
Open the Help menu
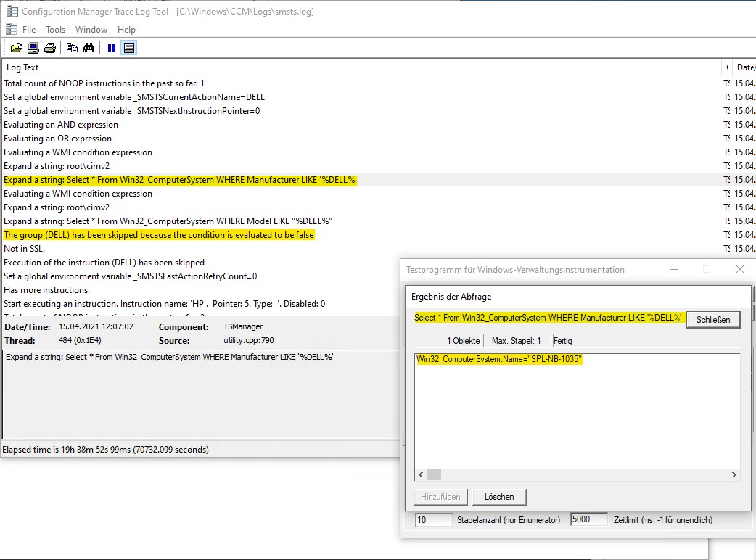coord(126,30)
